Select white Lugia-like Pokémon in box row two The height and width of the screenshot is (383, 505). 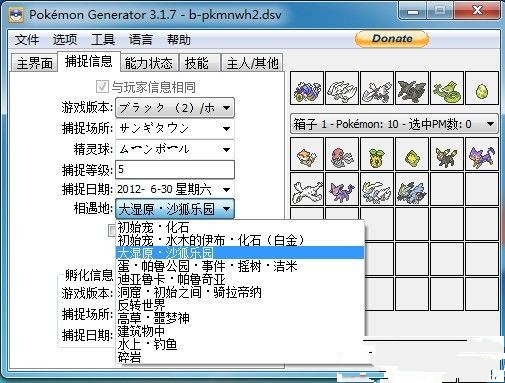point(307,189)
